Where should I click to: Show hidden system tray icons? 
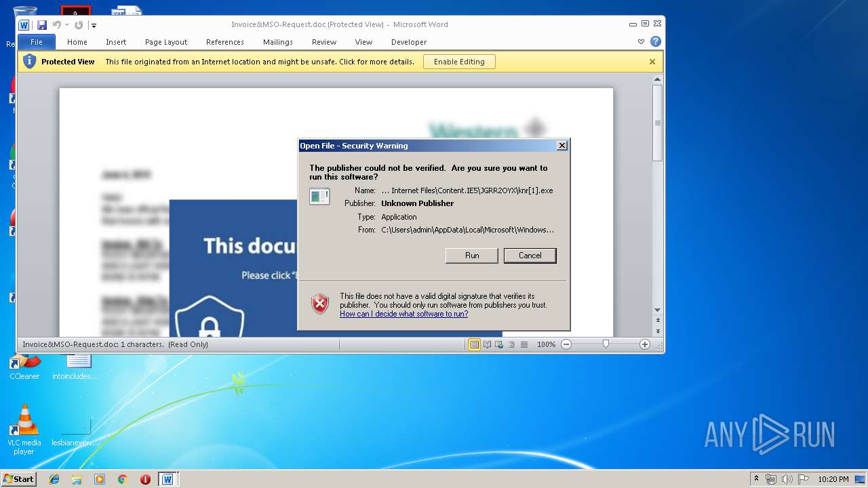coord(756,479)
